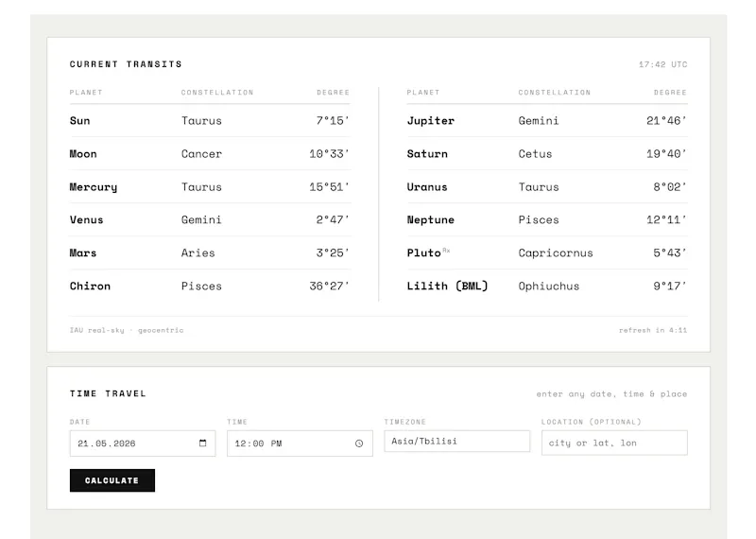Select the Moon planet name
The image size is (756, 539).
pos(83,154)
